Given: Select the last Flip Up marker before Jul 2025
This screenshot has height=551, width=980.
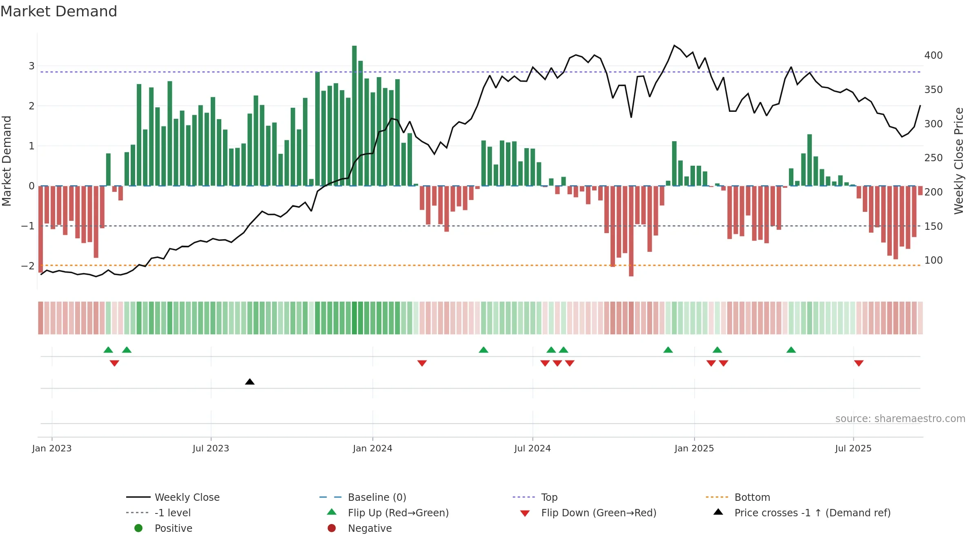Looking at the screenshot, I should click(x=791, y=350).
